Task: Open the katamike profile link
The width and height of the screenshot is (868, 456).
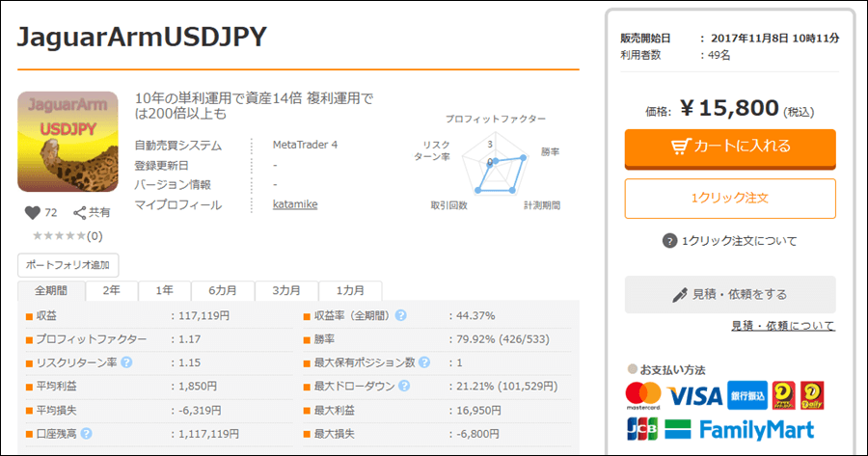Action: pos(295,204)
